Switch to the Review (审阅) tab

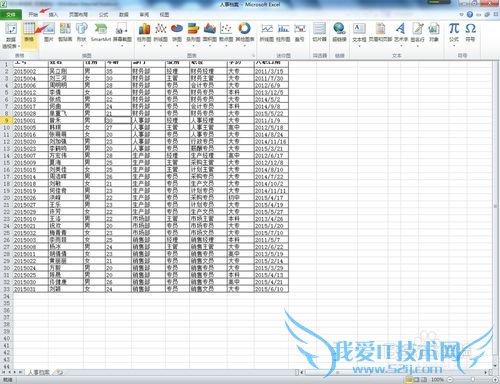[144, 15]
